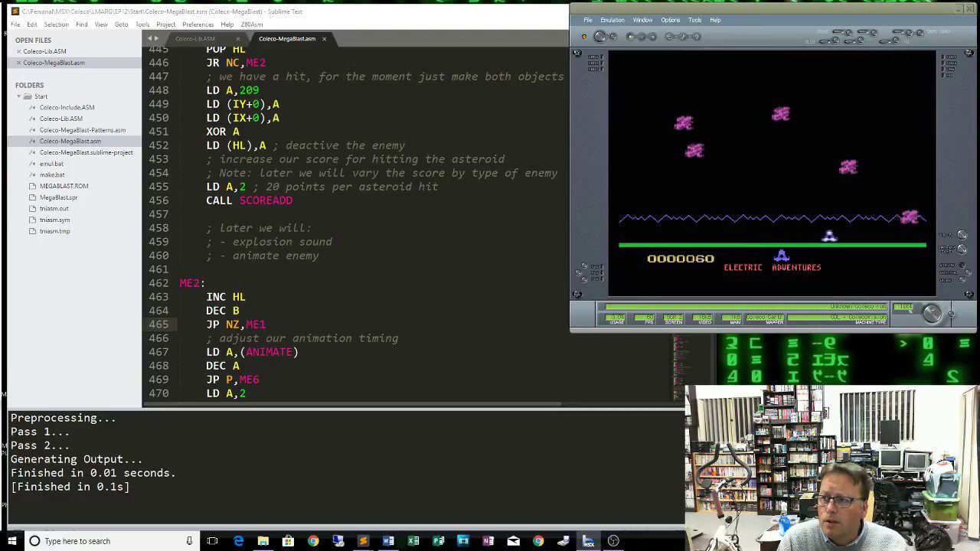
Task: Open Microsoft Store from the taskbar
Action: [x=288, y=541]
